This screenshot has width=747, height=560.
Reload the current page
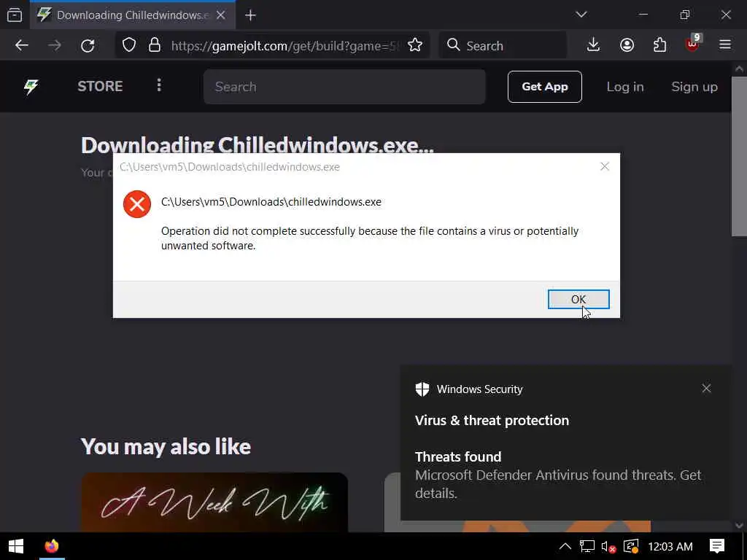coord(88,45)
